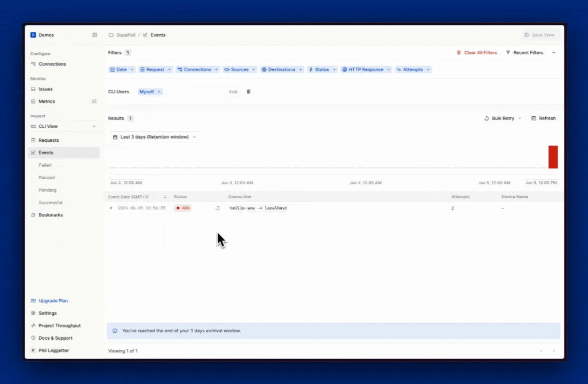Open the Phil Leggetter profile menu
This screenshot has width=588, height=384.
point(54,350)
